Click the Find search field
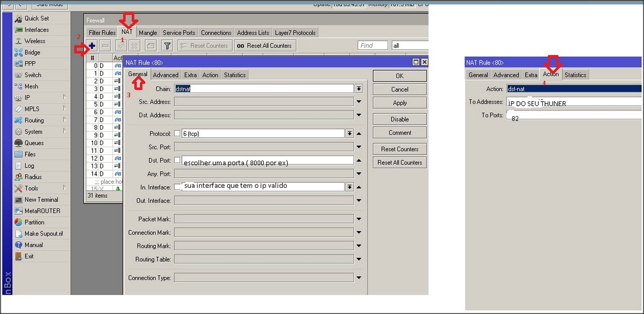 [x=372, y=46]
